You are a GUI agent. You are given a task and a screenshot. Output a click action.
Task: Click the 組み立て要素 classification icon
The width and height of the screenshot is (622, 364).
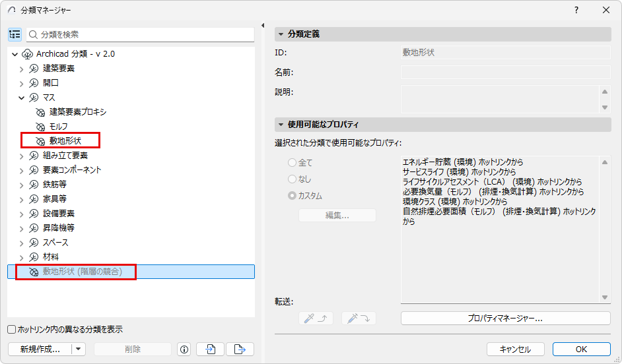34,156
